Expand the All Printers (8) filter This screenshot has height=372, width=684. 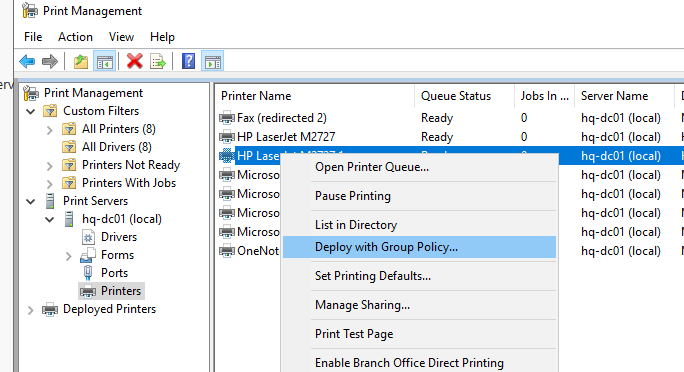[50, 130]
